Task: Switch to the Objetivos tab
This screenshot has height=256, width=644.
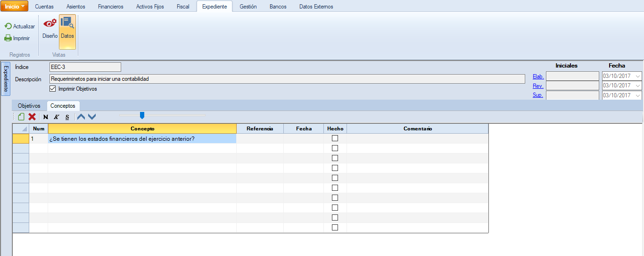Action: click(29, 106)
